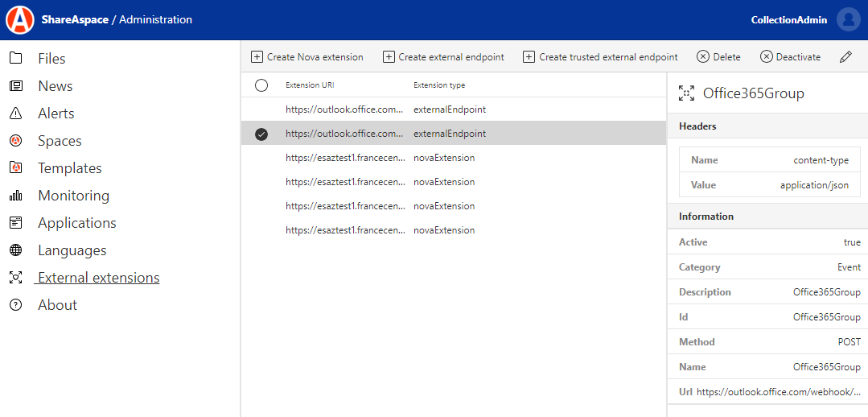Open Applications in the sidebar
The image size is (868, 417).
coord(77,223)
